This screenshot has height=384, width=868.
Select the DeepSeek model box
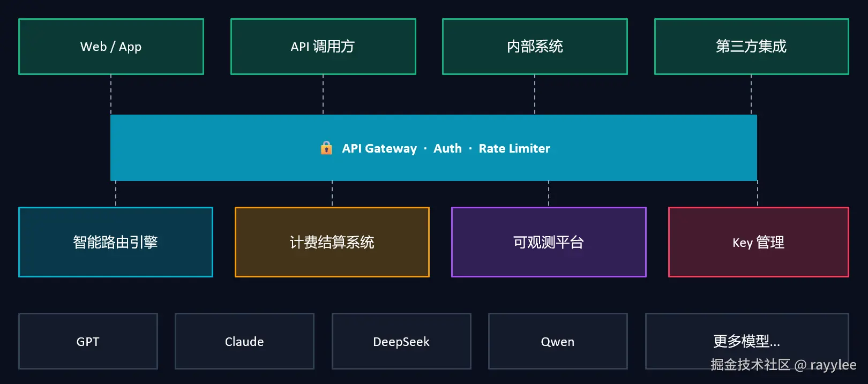point(401,341)
